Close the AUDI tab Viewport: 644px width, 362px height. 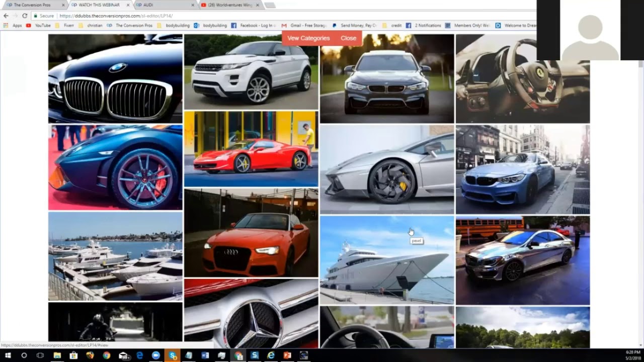click(193, 5)
